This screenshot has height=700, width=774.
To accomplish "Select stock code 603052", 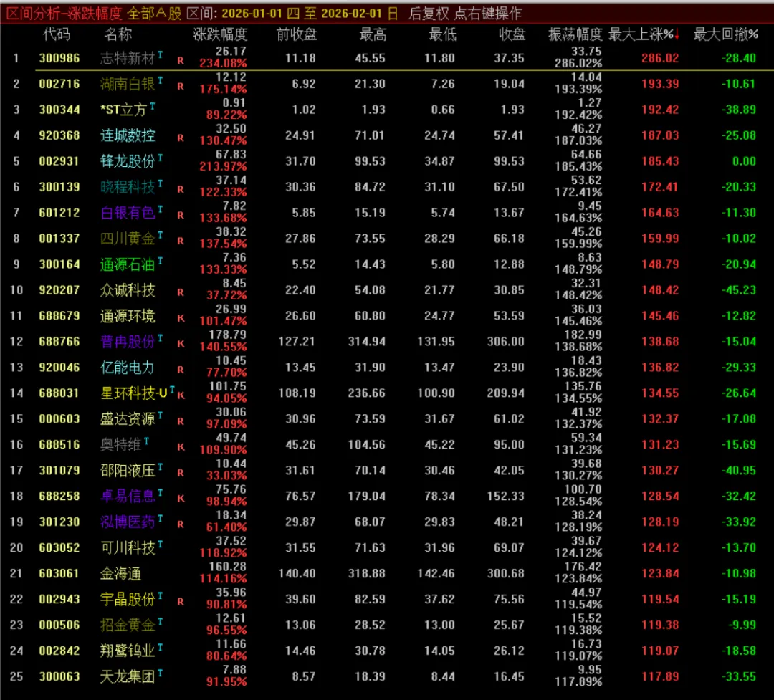I will tap(59, 547).
